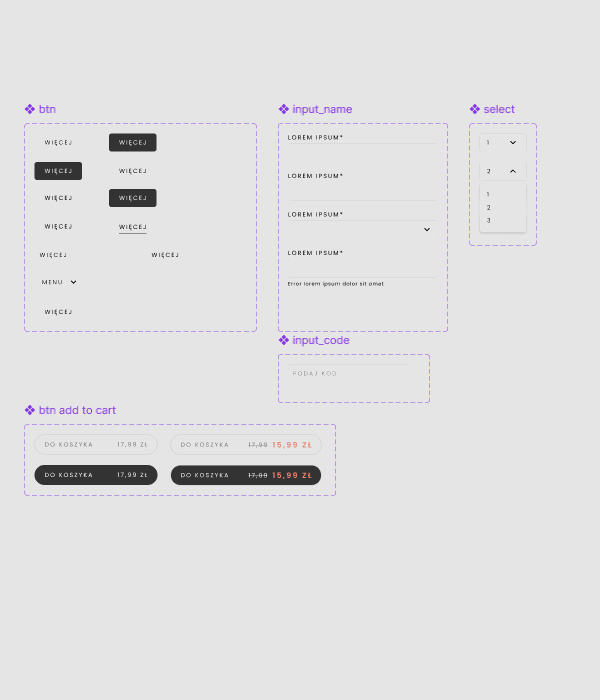Screen dimensions: 600x700
Task: Click the select component diamond icon
Action: point(475,109)
